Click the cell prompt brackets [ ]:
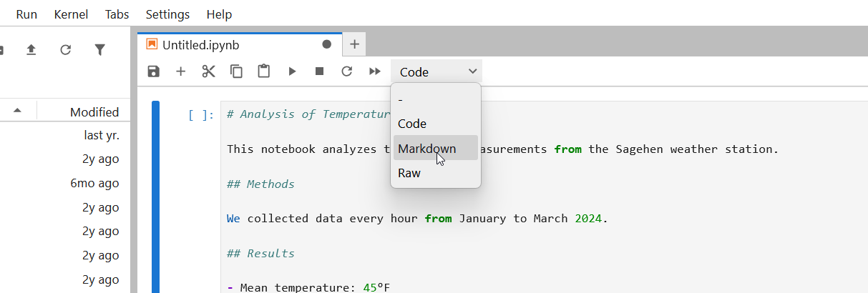 (x=200, y=115)
